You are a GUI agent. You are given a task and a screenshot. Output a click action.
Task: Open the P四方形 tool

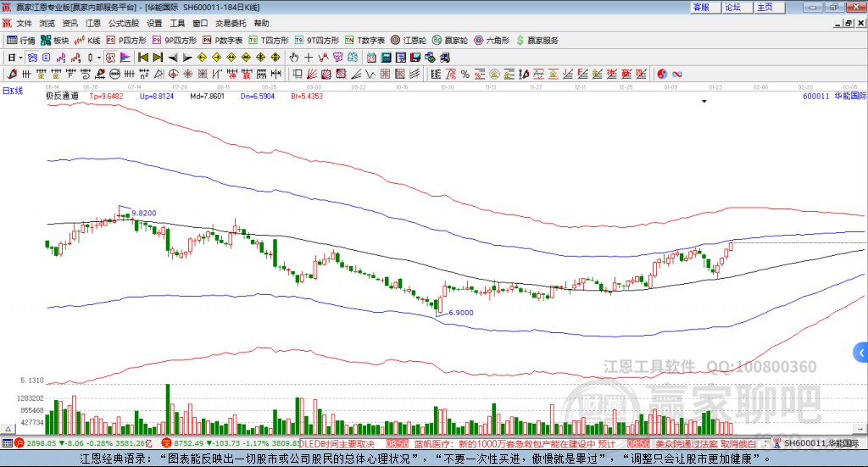coord(126,41)
